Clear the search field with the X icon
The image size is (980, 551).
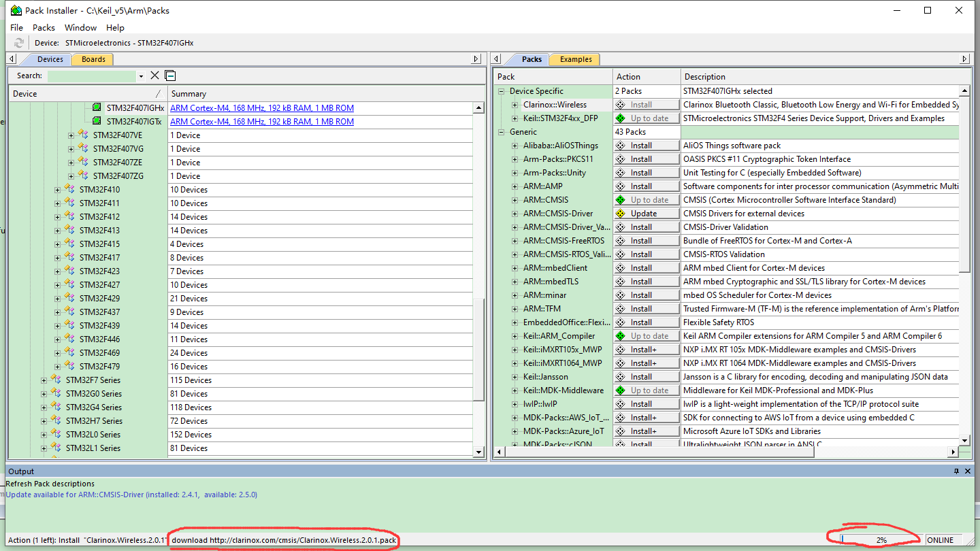pyautogui.click(x=154, y=76)
